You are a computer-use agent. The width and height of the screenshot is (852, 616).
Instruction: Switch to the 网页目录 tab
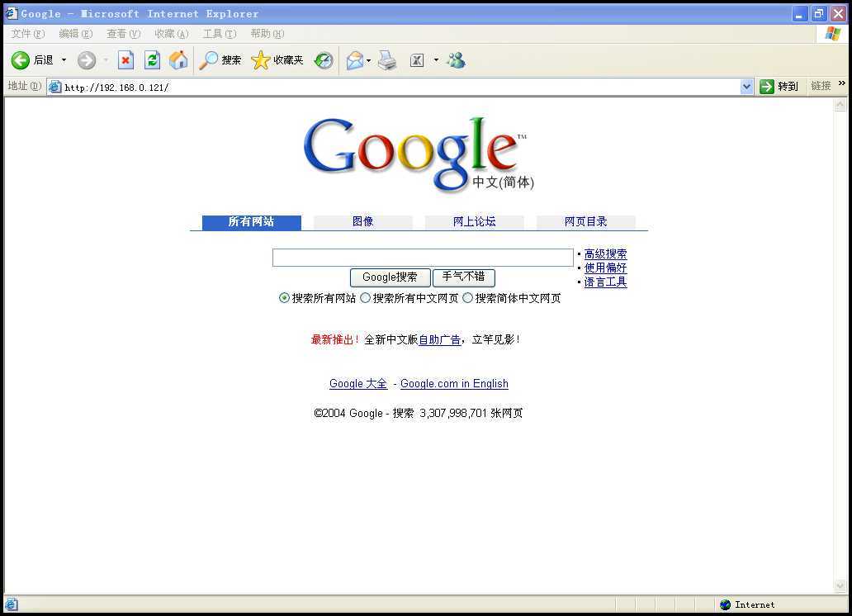point(586,222)
